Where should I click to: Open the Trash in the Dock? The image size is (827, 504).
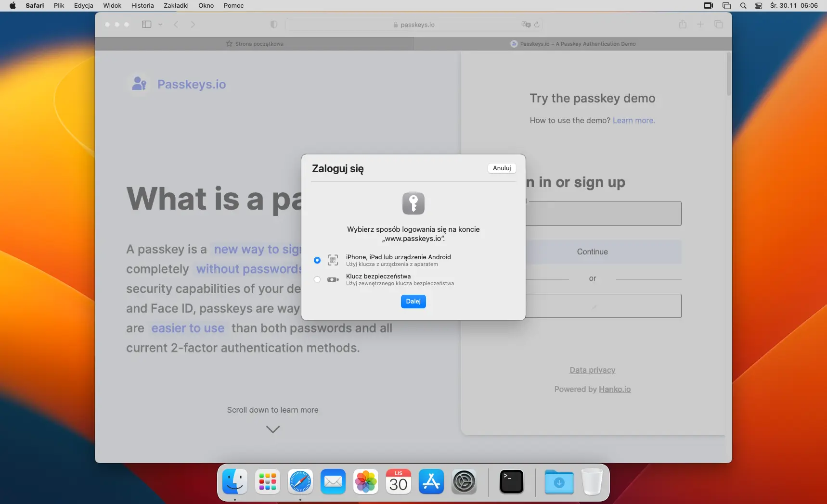coord(592,481)
